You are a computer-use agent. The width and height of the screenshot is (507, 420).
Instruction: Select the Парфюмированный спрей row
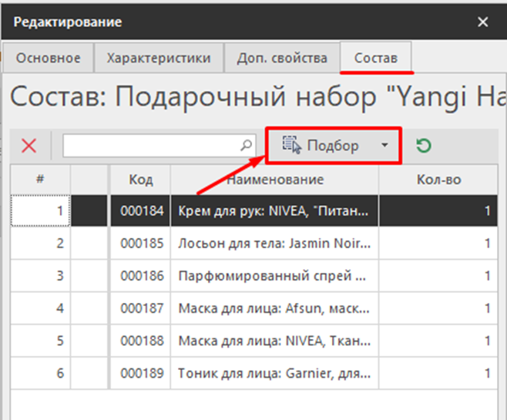tap(274, 275)
